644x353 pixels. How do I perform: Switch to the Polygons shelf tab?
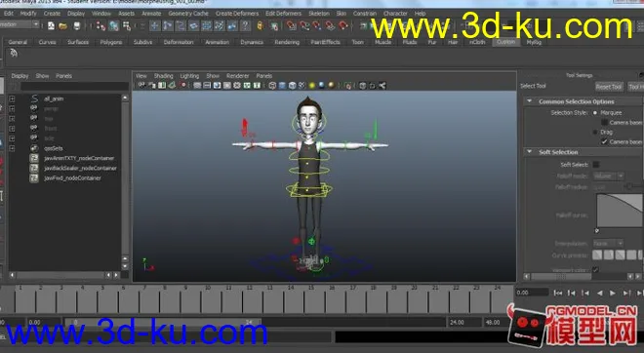111,42
